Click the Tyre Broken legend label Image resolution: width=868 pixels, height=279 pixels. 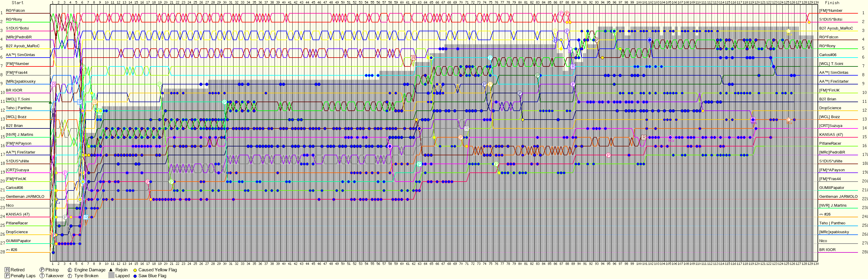[x=86, y=276]
